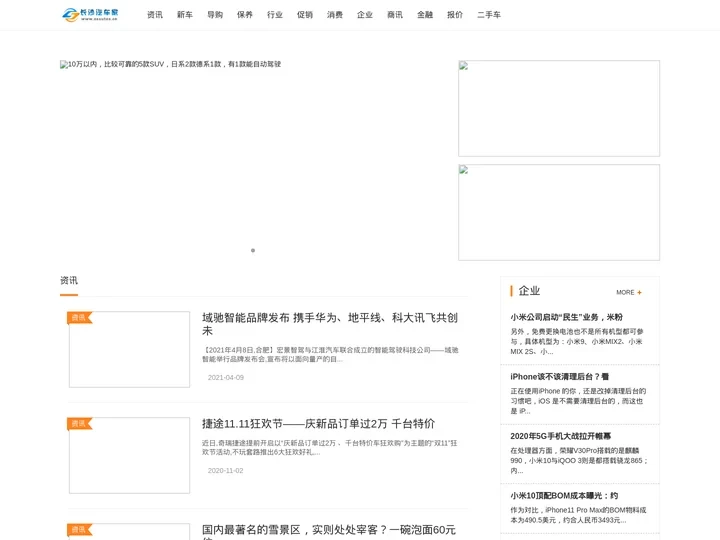Open MORE link in 企业 panel
The image size is (720, 540).
[625, 292]
